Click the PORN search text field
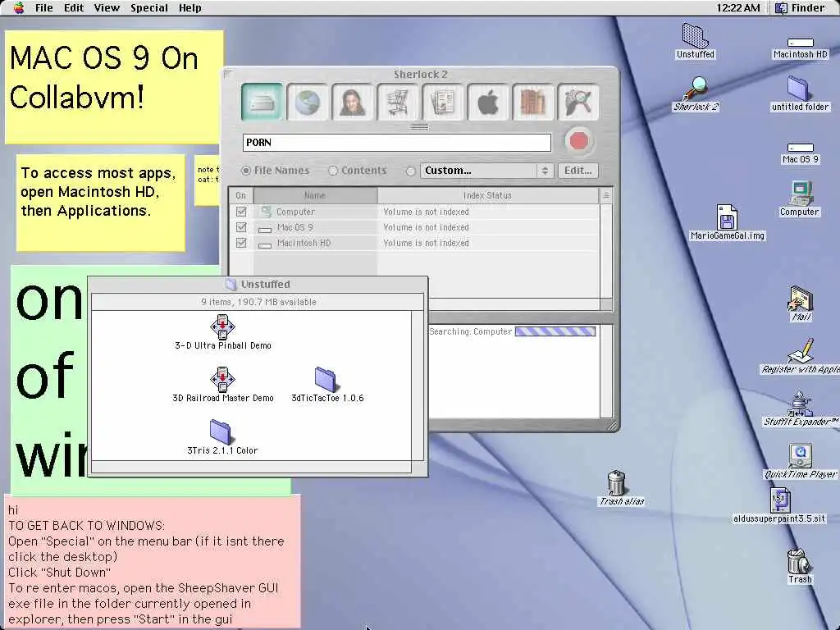 point(396,143)
